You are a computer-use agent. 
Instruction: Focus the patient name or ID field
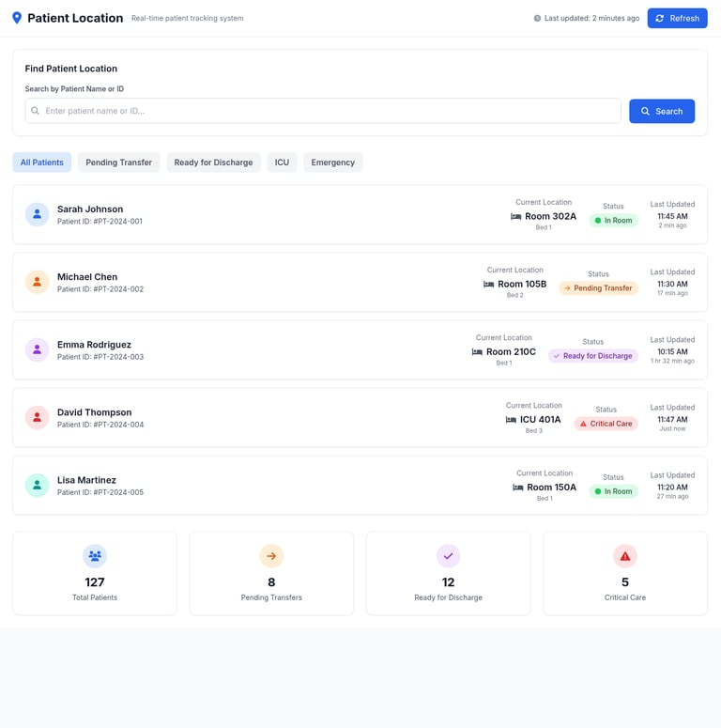pos(323,111)
